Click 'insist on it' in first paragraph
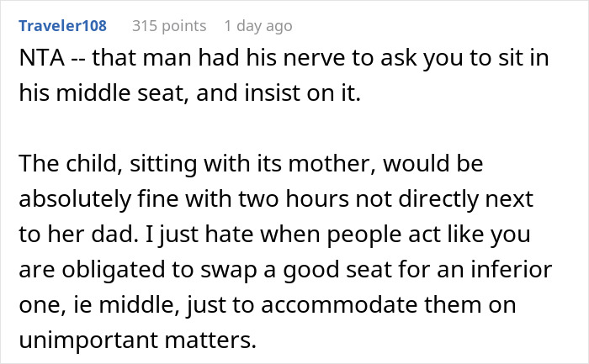The image size is (589, 364). [x=301, y=93]
